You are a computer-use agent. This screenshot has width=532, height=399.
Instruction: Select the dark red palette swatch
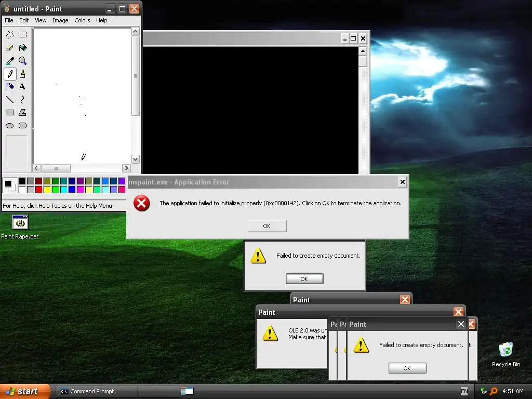(38, 181)
